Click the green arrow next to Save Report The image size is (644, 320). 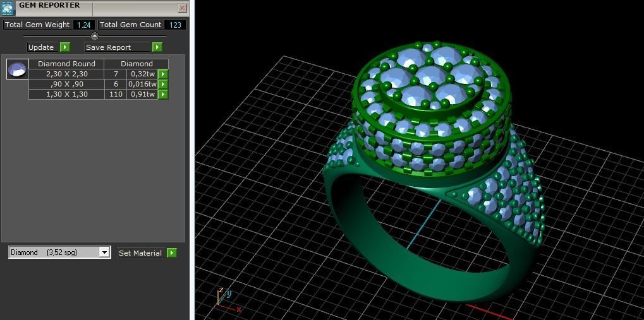point(157,47)
